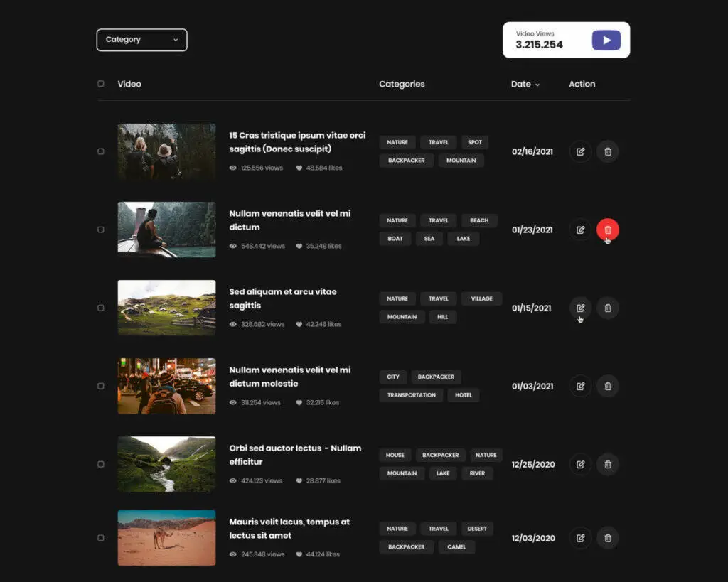This screenshot has height=582, width=728.
Task: Click the heart icon beside 28.877 likes
Action: [299, 481]
